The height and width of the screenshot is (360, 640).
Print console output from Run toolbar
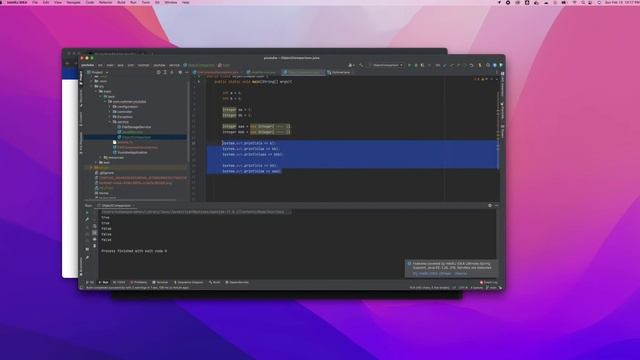95,239
